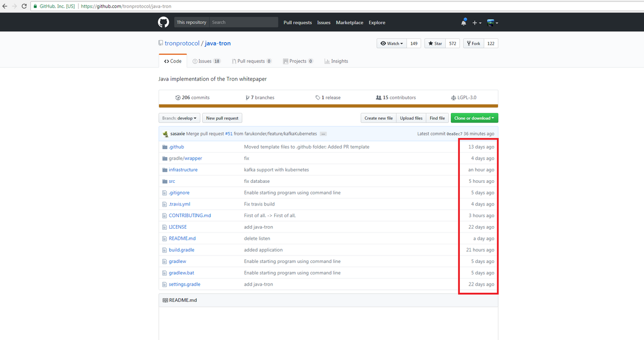Select the Code tab
The image size is (644, 340).
tap(173, 61)
